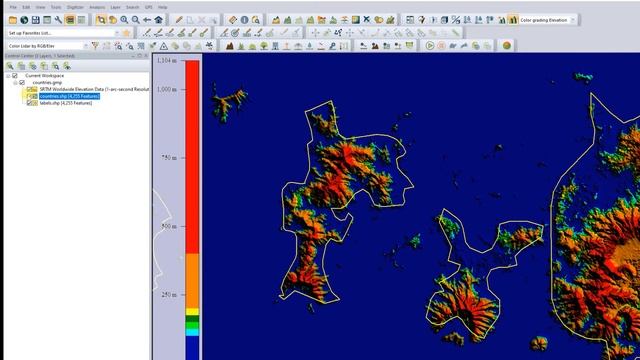640x360 pixels.
Task: Open the Edit menu
Action: point(26,7)
